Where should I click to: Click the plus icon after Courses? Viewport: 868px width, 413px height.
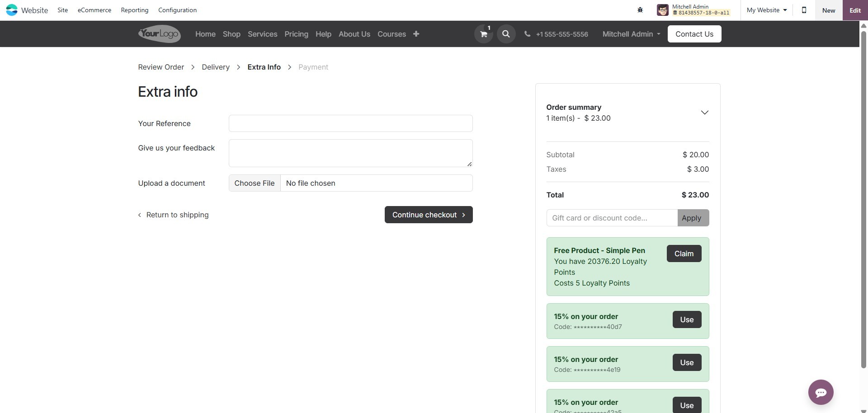(x=416, y=34)
